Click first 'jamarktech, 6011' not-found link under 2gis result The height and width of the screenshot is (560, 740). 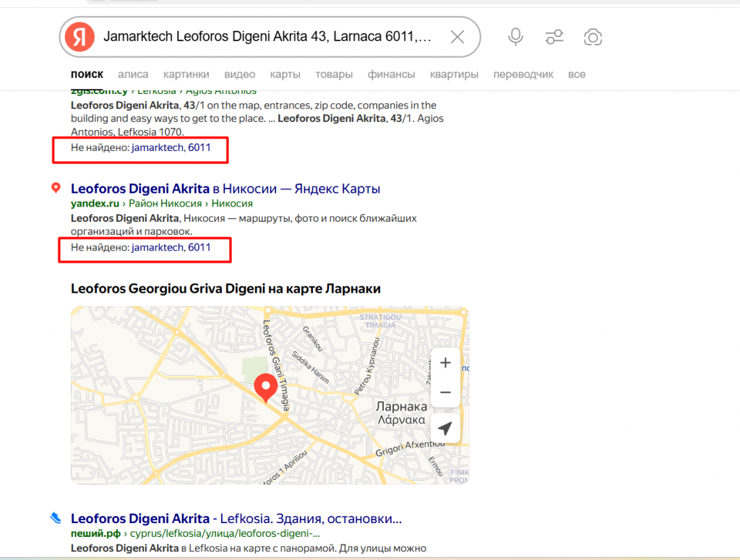point(171,147)
